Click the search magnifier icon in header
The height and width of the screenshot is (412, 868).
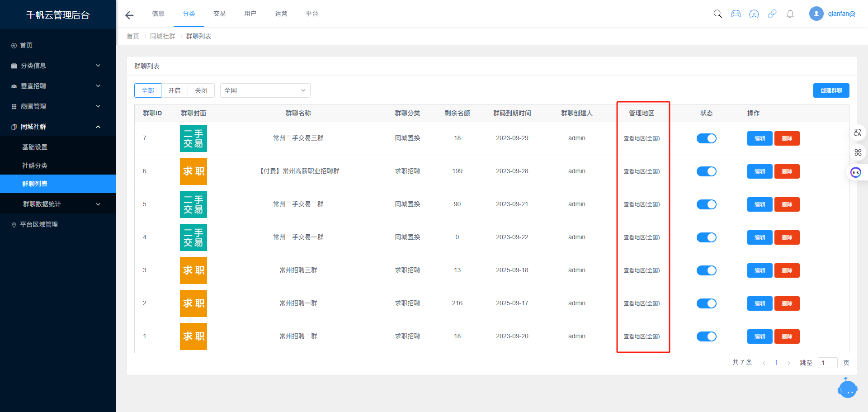717,14
